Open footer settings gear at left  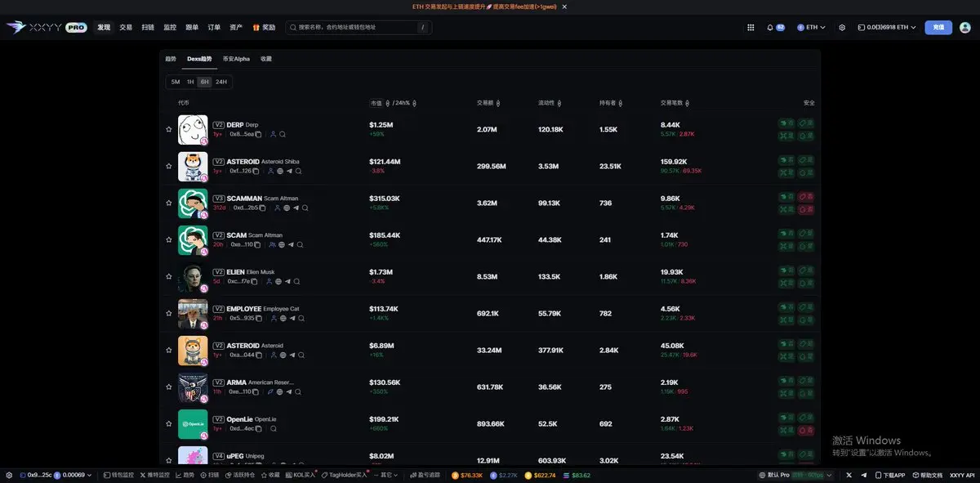pos(9,475)
